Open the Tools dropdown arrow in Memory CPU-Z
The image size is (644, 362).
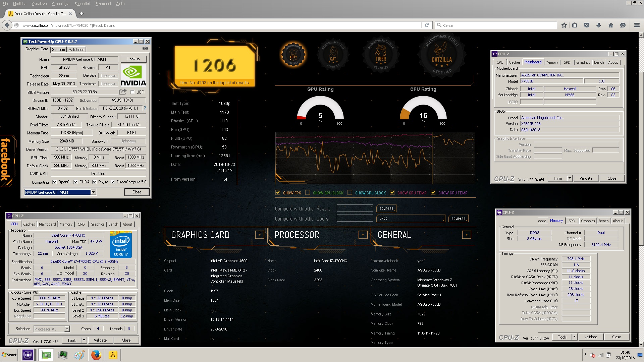(574, 337)
